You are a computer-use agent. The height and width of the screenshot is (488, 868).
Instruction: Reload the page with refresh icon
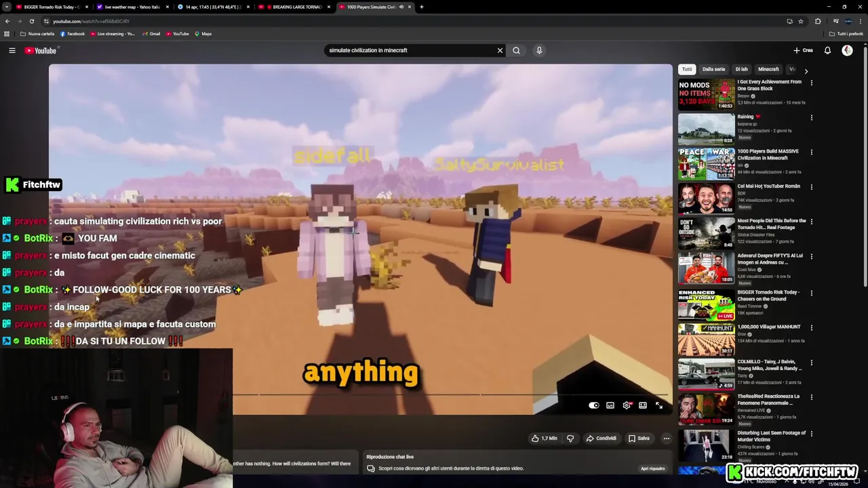[x=31, y=21]
